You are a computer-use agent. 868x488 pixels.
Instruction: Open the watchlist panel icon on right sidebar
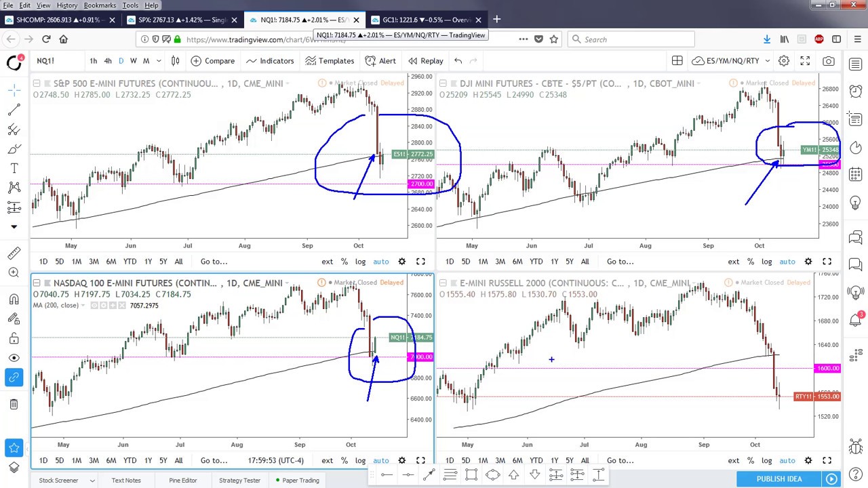(x=855, y=64)
